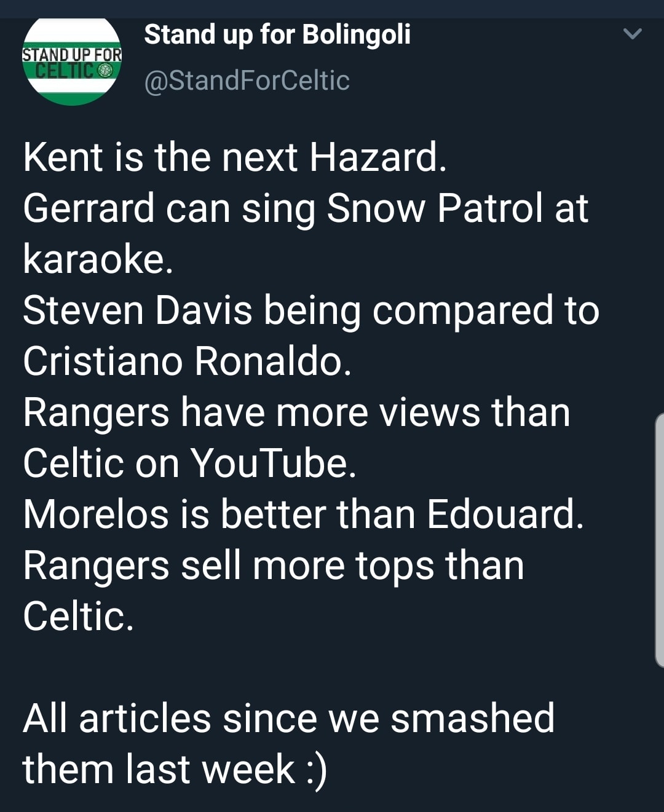Tap the "All articles since we smashed" line

[288, 718]
